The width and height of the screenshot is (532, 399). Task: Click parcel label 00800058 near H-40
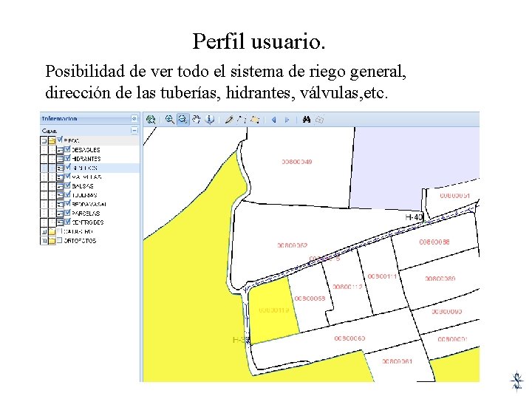click(434, 242)
